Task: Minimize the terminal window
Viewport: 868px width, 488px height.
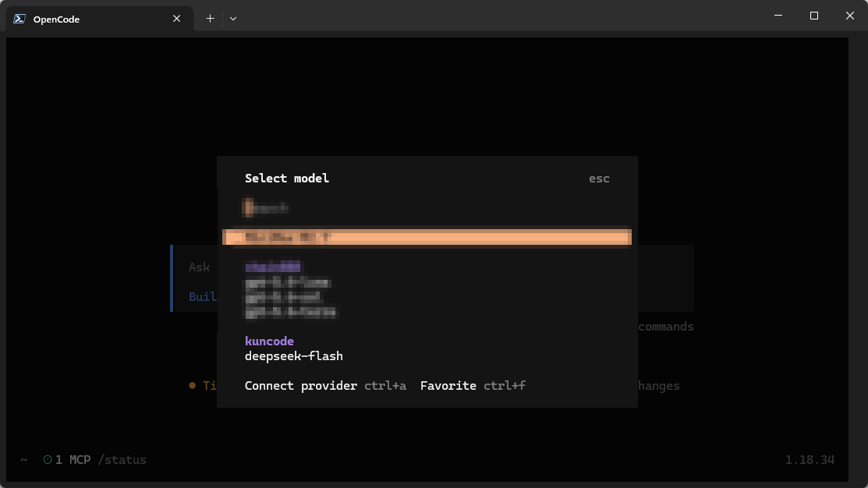Action: [778, 16]
